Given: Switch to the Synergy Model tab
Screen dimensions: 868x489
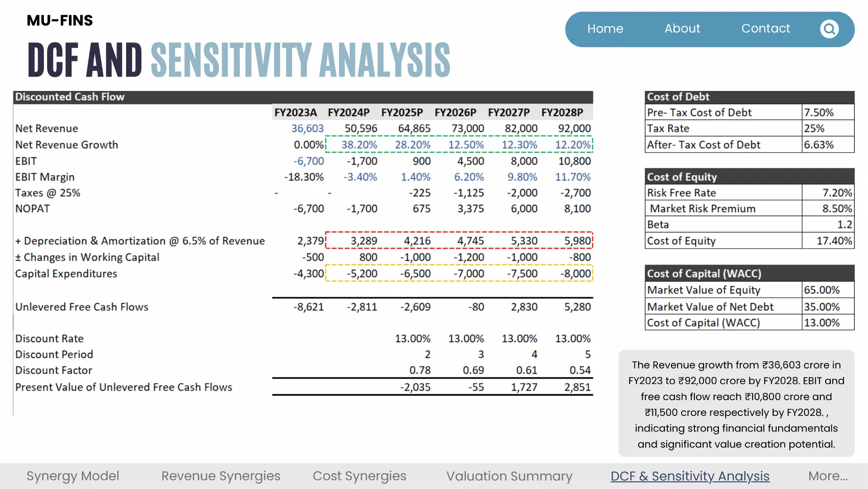Looking at the screenshot, I should click(73, 476).
